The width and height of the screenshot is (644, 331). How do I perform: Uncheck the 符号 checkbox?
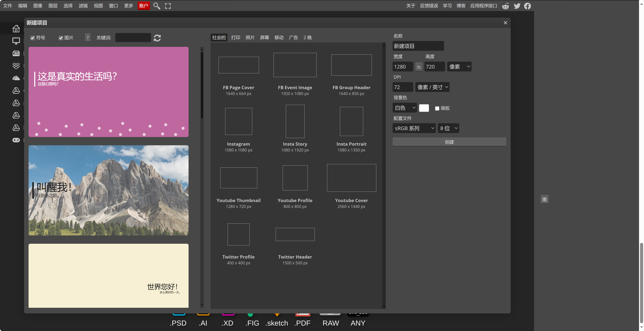click(x=33, y=38)
